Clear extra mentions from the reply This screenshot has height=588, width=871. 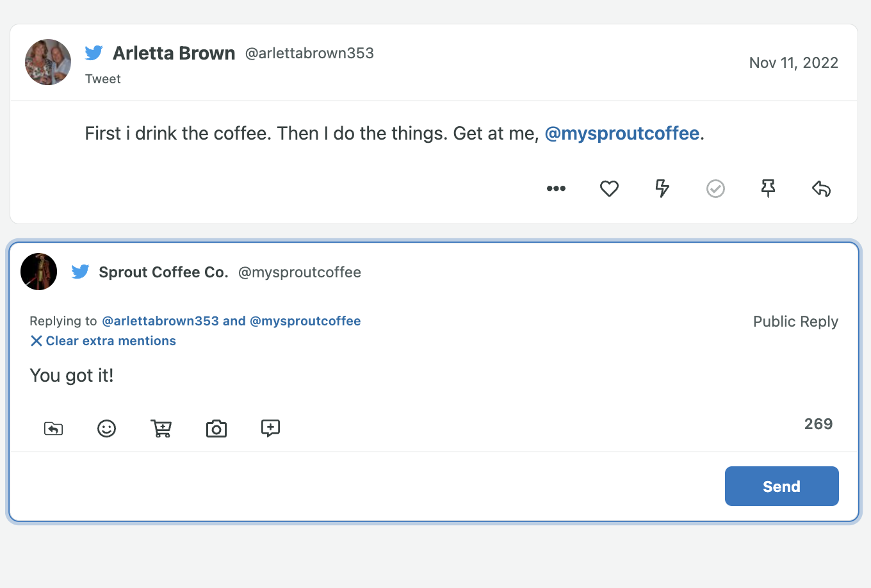103,341
